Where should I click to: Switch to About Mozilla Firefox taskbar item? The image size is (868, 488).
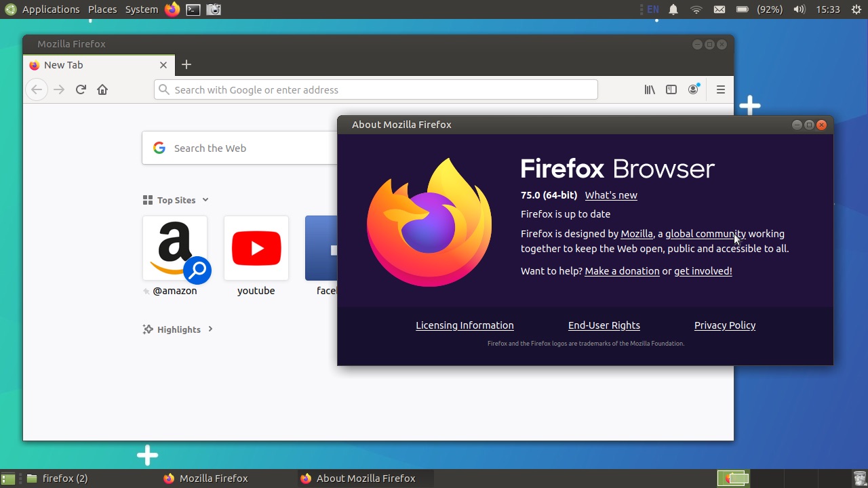(366, 479)
